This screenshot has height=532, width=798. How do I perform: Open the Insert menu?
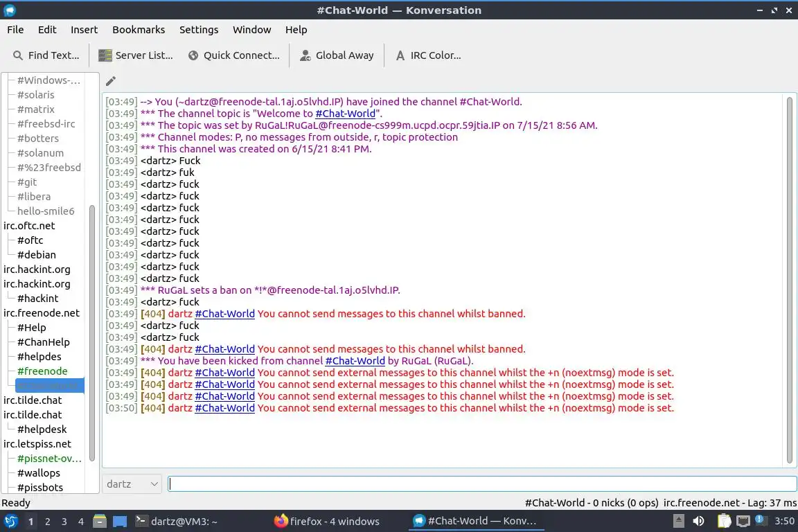pyautogui.click(x=84, y=30)
